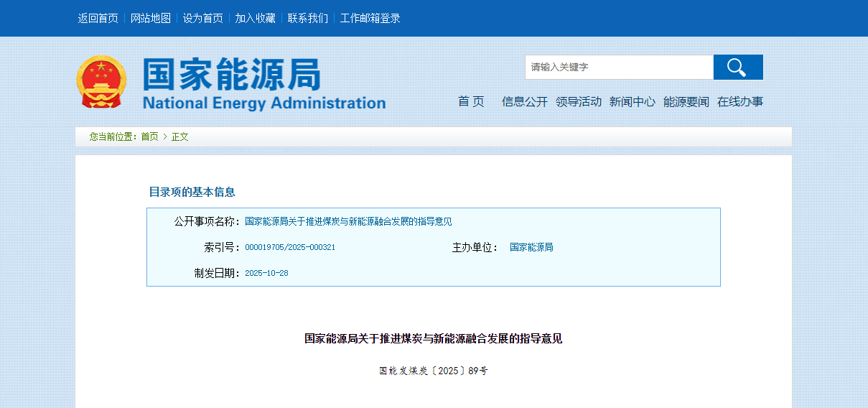Open 能源要闻 in navigation
Viewport: 868px width, 408px height.
click(686, 101)
